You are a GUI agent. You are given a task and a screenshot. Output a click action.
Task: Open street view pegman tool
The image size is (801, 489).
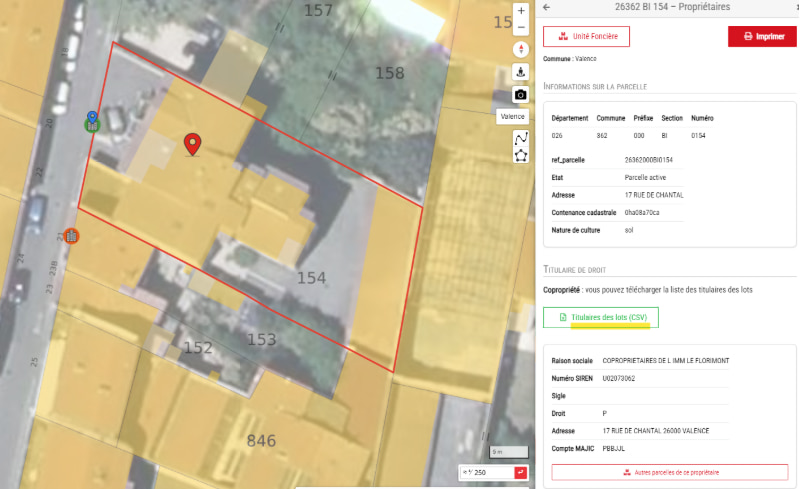tap(521, 72)
